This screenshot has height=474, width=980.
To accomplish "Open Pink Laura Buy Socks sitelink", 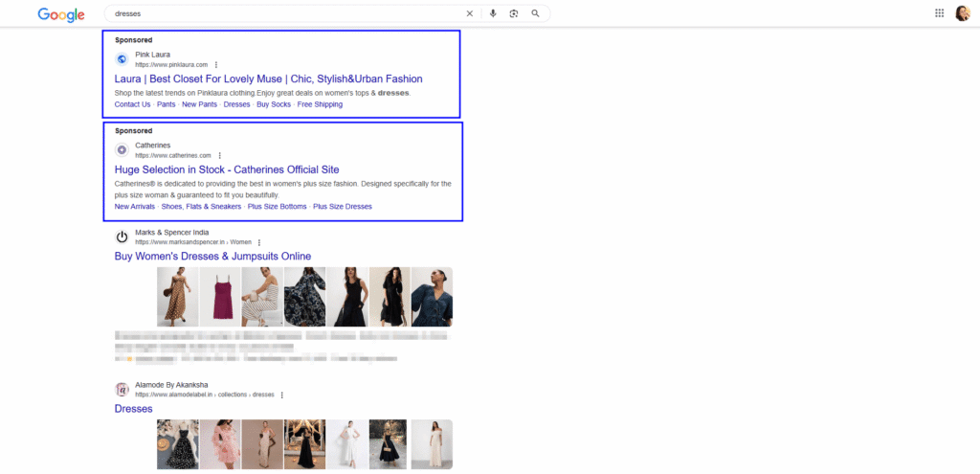I will 274,104.
